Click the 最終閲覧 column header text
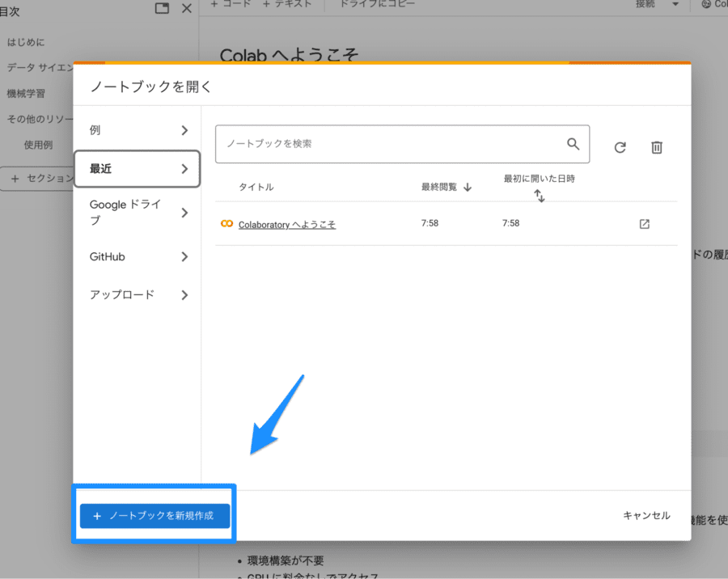Screen dimensions: 728x579 [438, 187]
